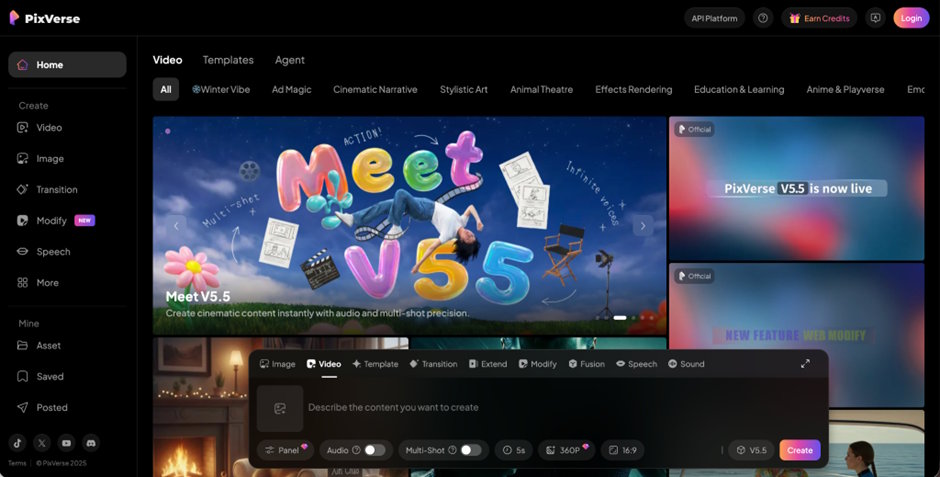Click the Login button
940x477 pixels.
tap(911, 18)
